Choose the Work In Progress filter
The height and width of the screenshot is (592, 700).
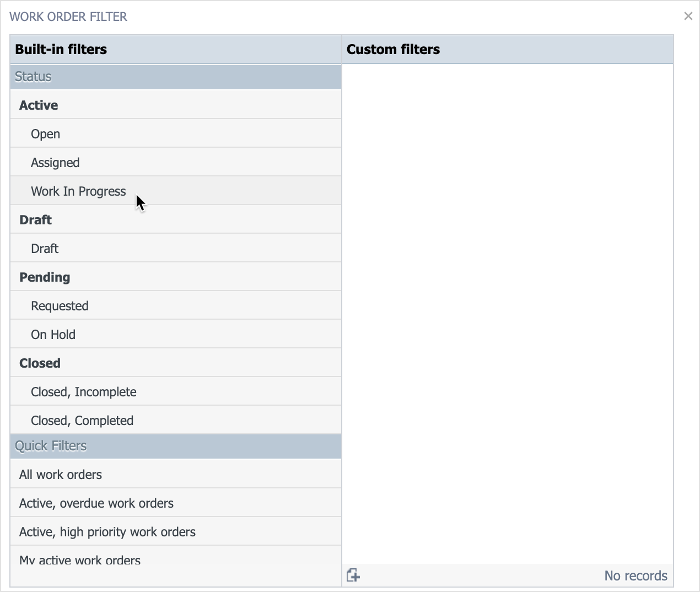pos(176,191)
